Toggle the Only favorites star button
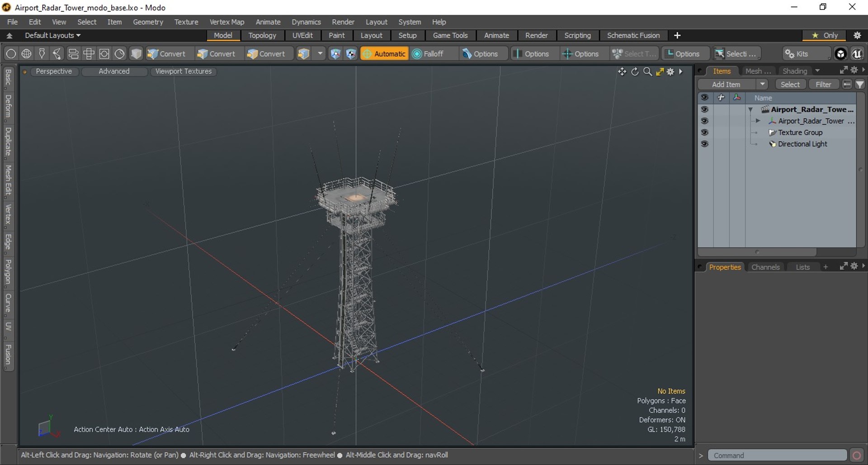 point(825,35)
